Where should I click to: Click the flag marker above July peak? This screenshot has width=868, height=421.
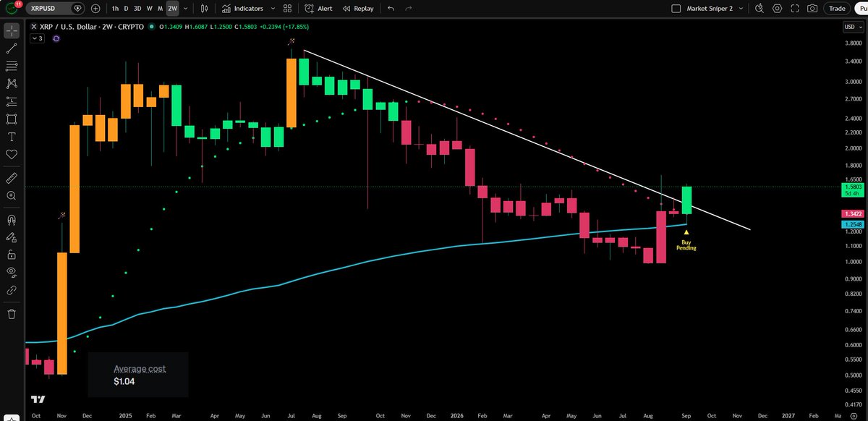(x=291, y=41)
